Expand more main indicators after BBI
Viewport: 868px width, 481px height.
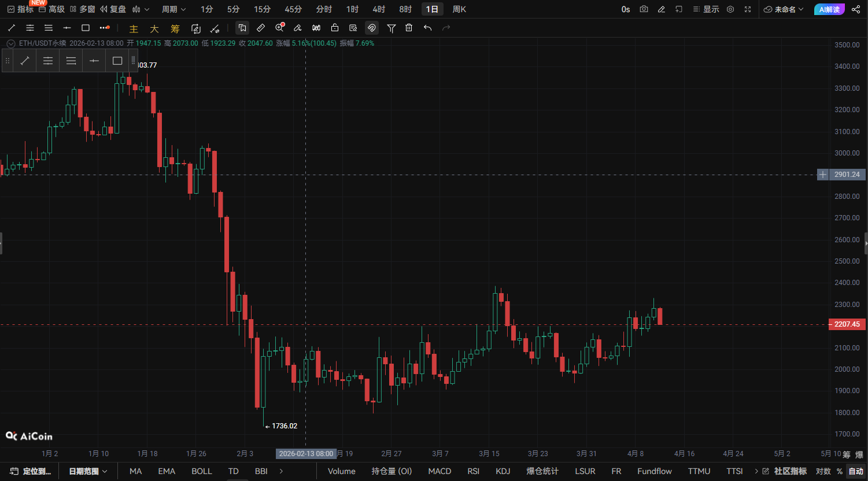click(281, 471)
